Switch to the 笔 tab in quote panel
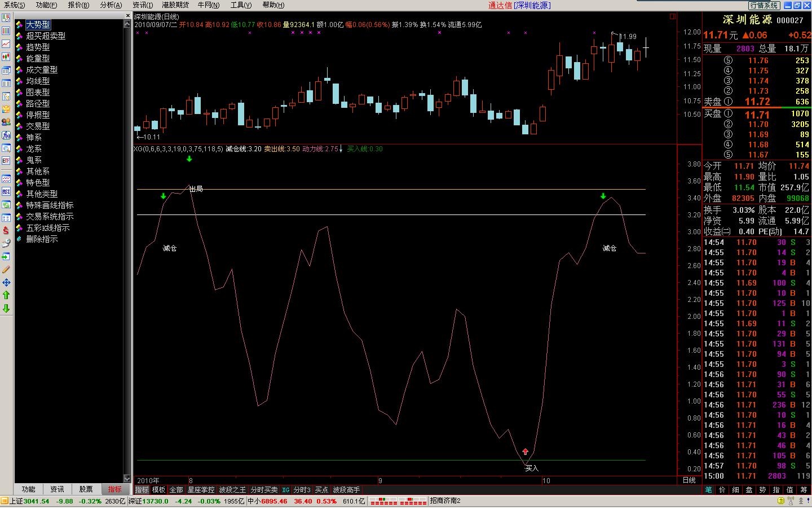 pyautogui.click(x=709, y=490)
